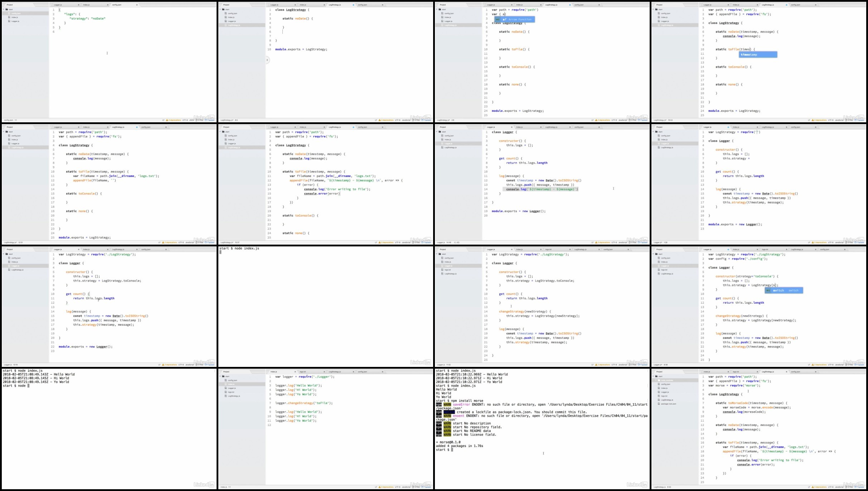This screenshot has height=491, width=868.
Task: Choose the Arrow Function snippet suggestion
Action: 515,20
